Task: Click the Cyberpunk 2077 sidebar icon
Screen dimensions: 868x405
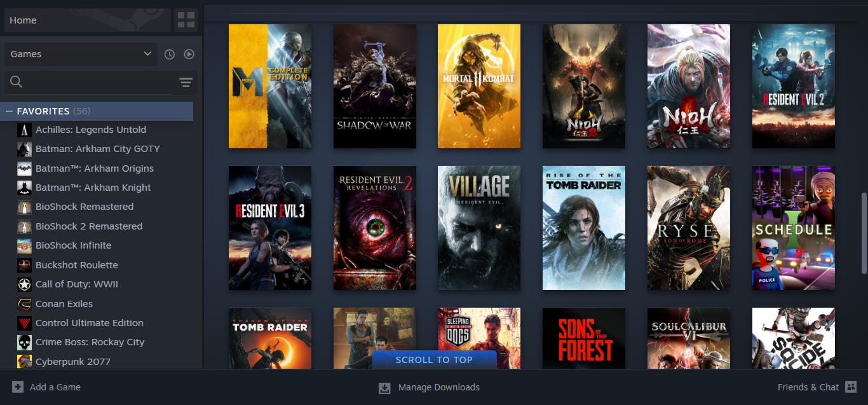Action: click(x=24, y=362)
